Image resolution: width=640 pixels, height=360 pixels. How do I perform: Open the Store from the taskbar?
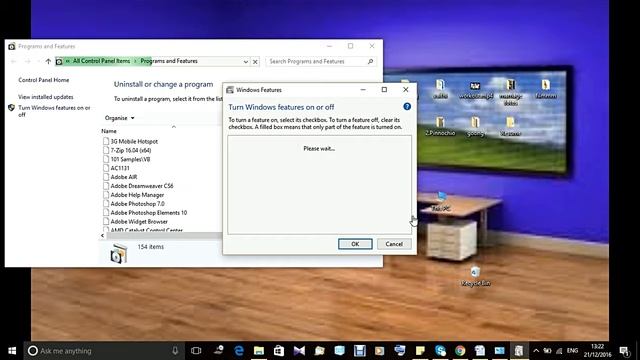click(x=279, y=351)
